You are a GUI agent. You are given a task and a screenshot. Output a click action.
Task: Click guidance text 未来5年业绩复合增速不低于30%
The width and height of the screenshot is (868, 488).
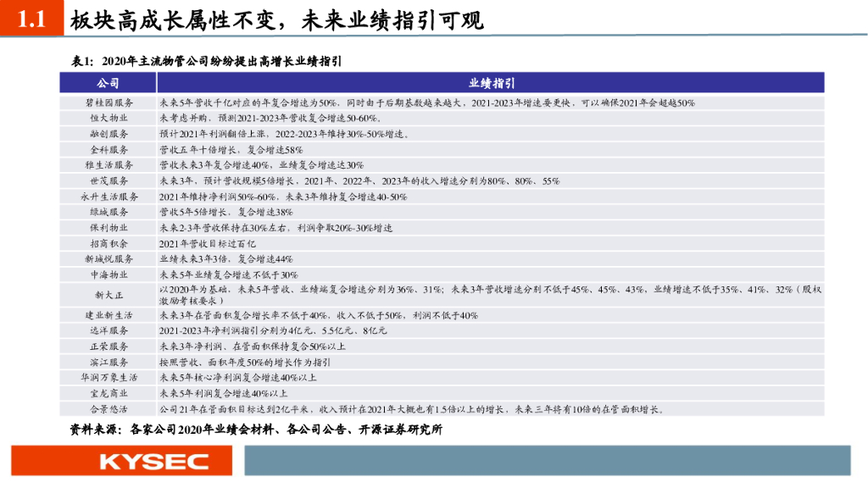(229, 275)
